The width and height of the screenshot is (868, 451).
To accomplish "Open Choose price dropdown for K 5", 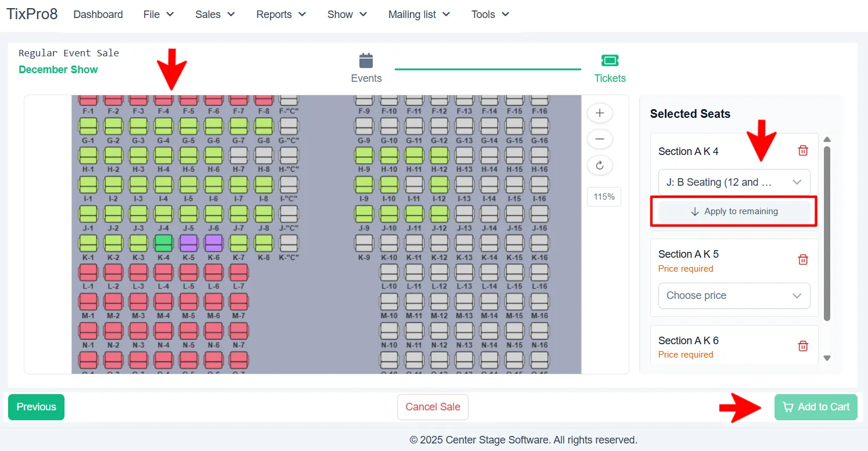I will coord(734,295).
